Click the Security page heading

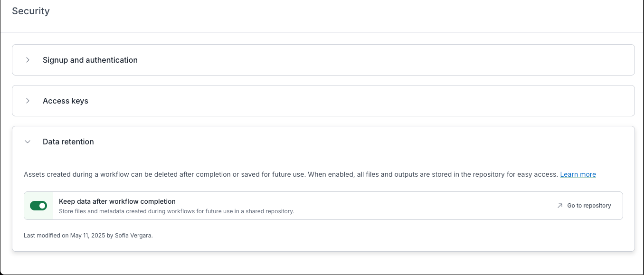click(x=31, y=11)
